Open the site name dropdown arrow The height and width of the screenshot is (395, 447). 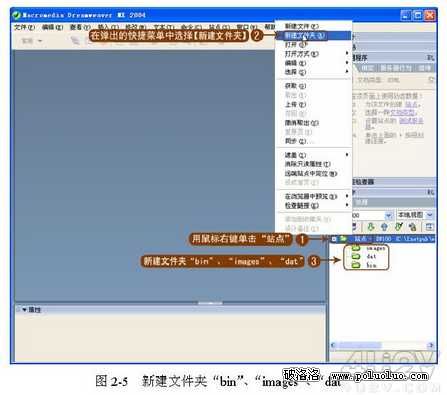pyautogui.click(x=389, y=216)
